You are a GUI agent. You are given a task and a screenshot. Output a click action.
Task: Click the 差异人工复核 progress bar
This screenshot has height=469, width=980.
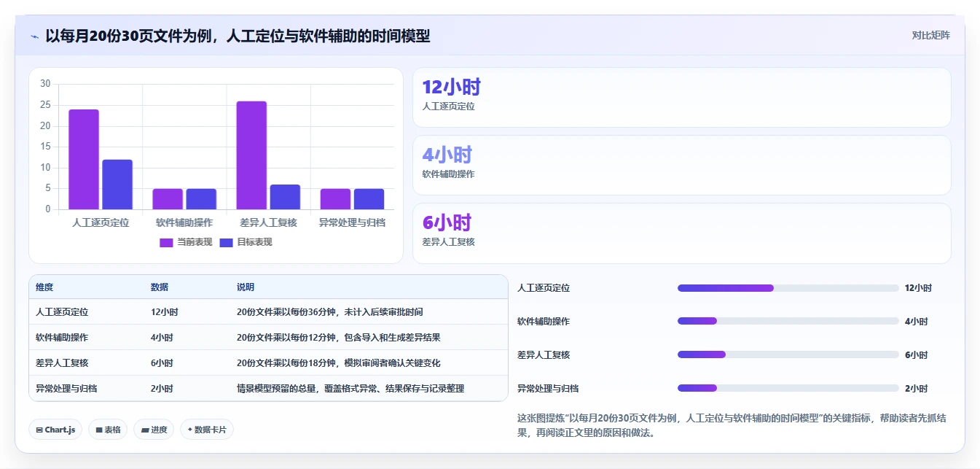click(x=788, y=354)
